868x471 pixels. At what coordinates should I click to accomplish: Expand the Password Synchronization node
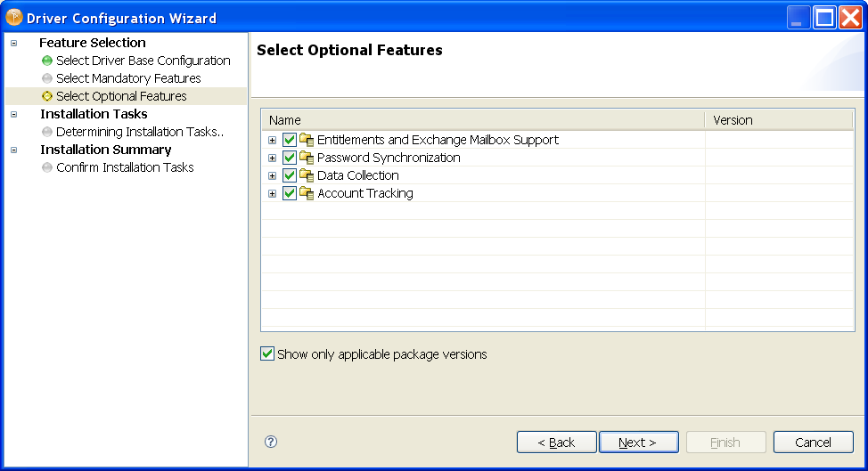[273, 158]
